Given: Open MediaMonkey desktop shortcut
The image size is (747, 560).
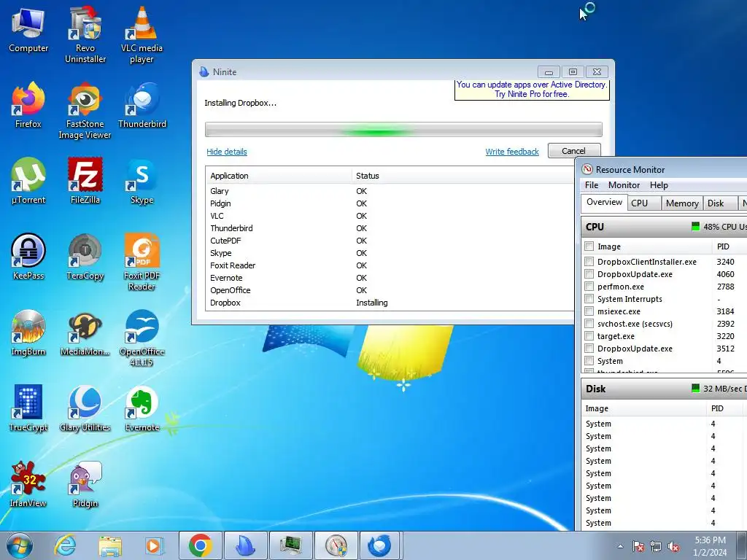Looking at the screenshot, I should tap(85, 332).
